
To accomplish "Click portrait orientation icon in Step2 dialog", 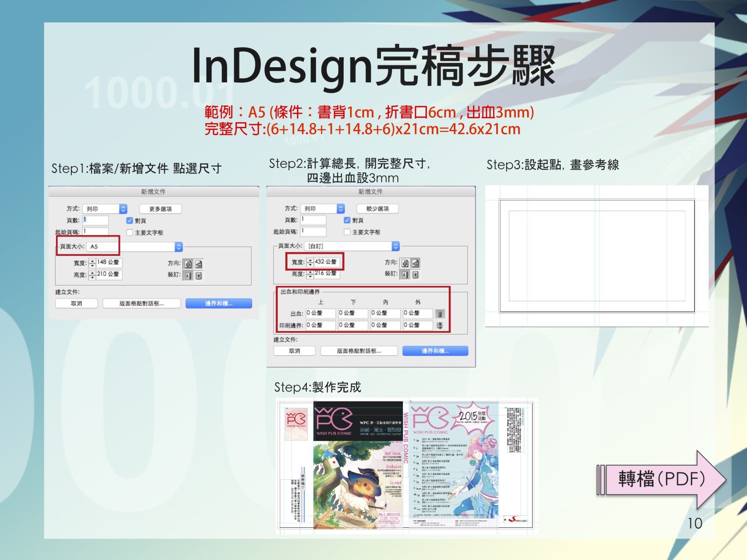I will pos(405,263).
